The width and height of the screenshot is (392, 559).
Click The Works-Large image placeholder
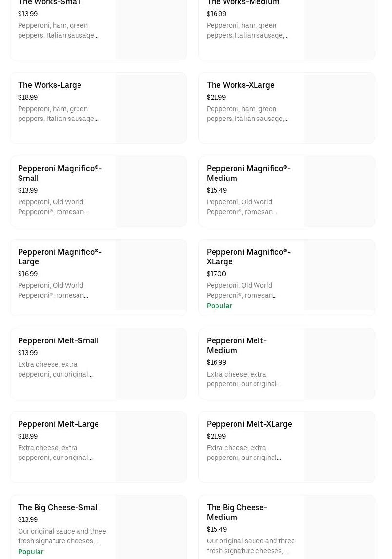pos(151,108)
